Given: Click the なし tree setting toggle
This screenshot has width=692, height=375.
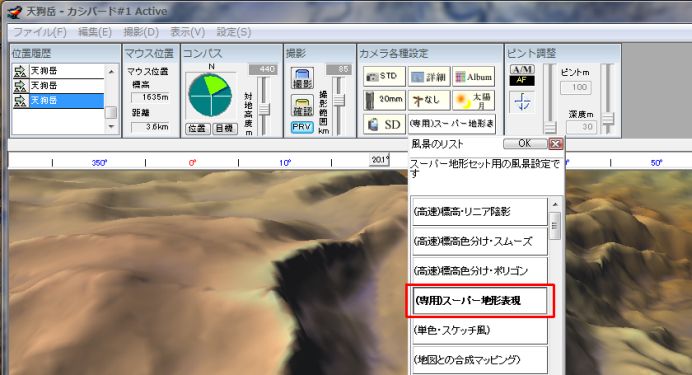Looking at the screenshot, I should (x=429, y=100).
